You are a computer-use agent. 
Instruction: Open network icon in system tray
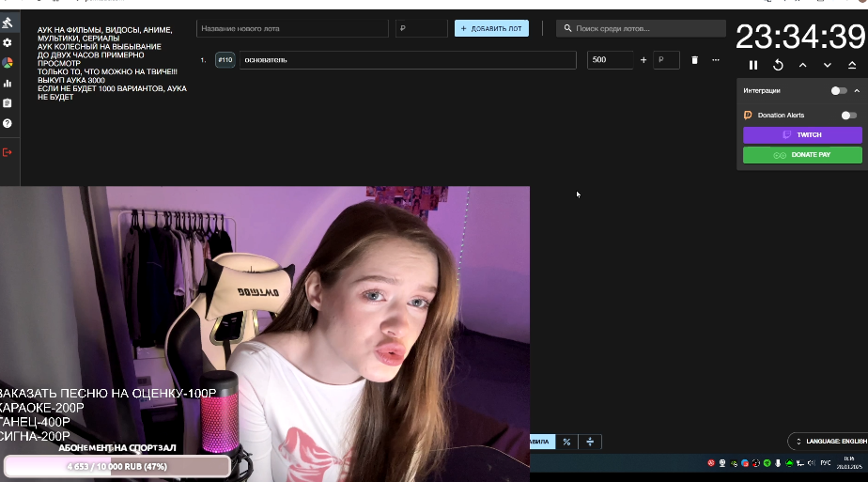[800, 462]
